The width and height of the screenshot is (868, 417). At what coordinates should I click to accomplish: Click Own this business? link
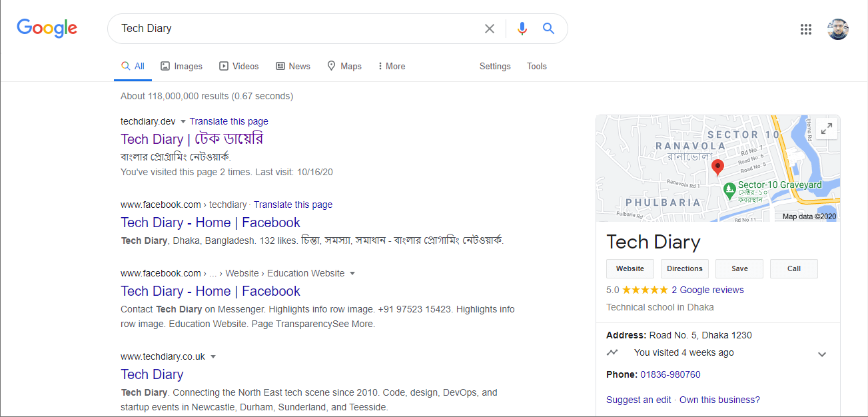[x=719, y=400]
